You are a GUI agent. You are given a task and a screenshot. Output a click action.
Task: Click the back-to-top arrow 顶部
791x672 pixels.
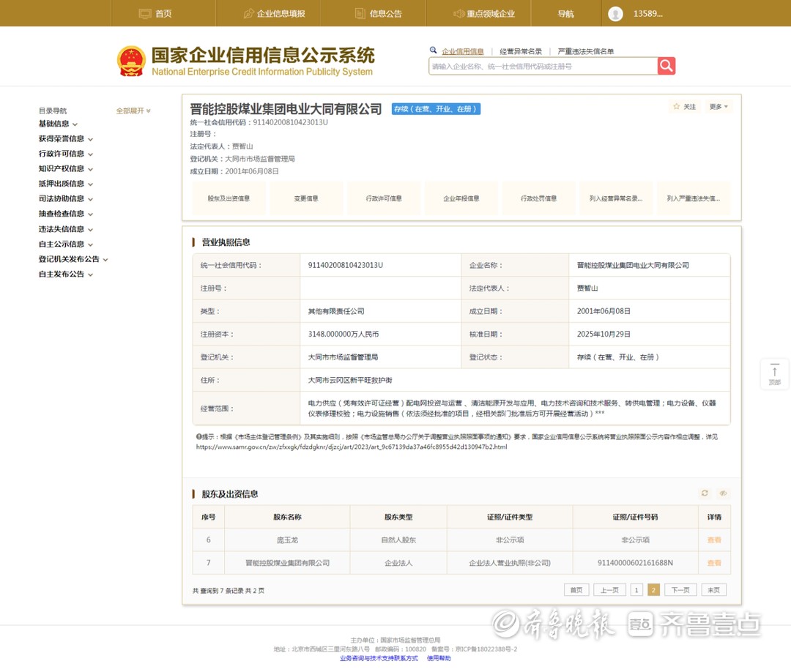(774, 374)
